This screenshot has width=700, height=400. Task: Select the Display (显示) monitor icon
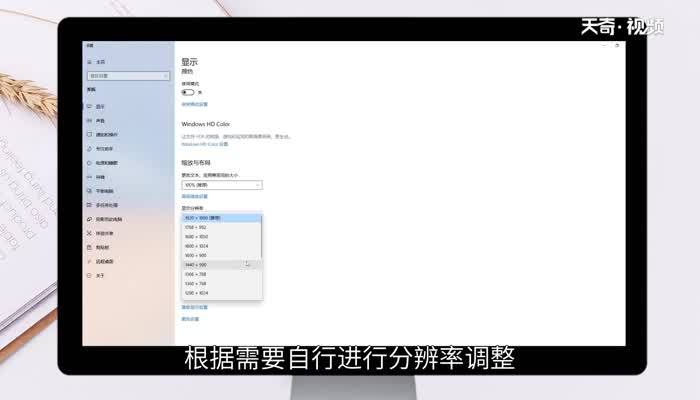click(89, 106)
